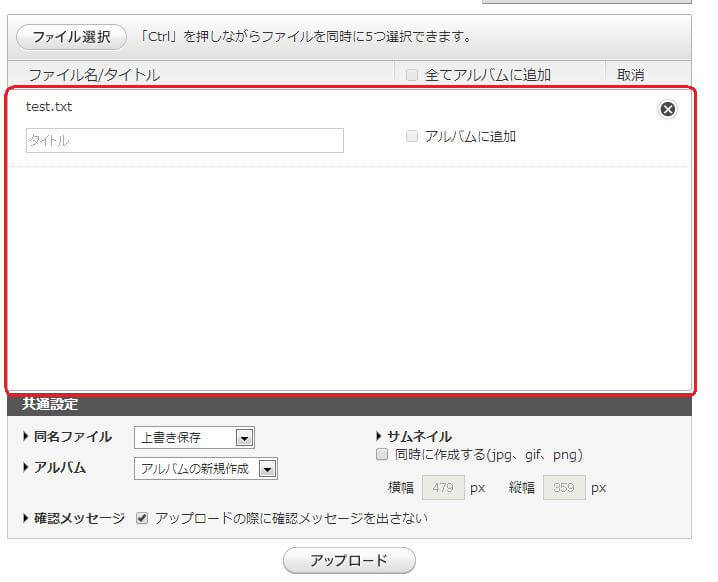Toggle アルバムに追加 for test.txt

coord(412,137)
